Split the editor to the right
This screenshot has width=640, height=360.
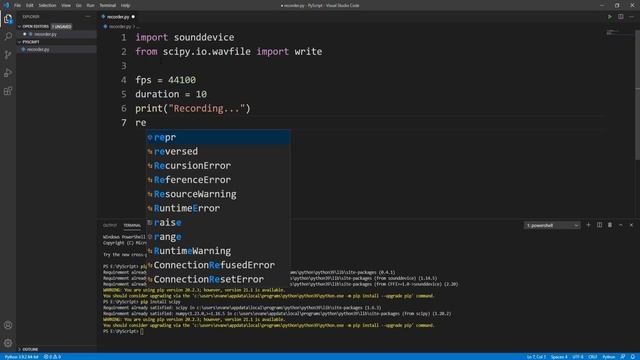pos(620,17)
